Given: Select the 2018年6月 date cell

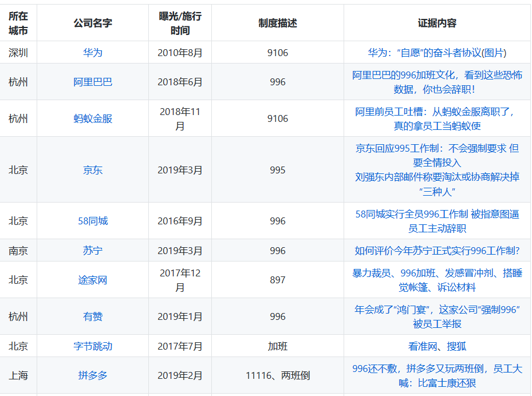Looking at the screenshot, I should (180, 82).
